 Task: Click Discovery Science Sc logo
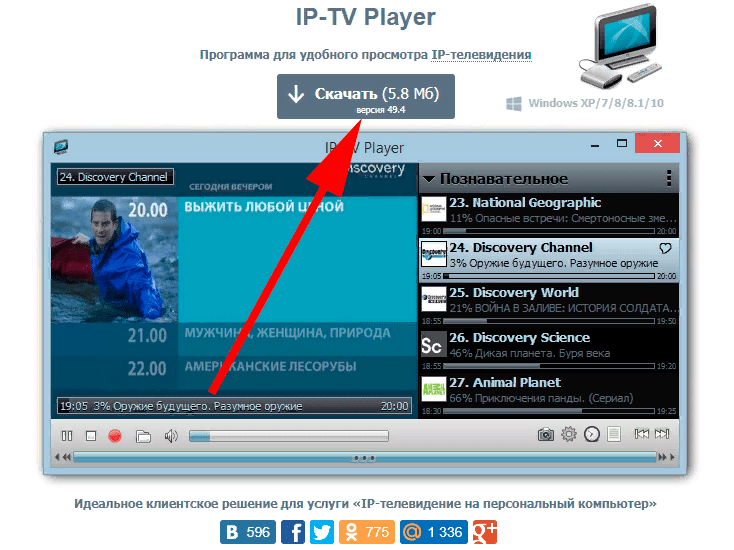point(433,345)
